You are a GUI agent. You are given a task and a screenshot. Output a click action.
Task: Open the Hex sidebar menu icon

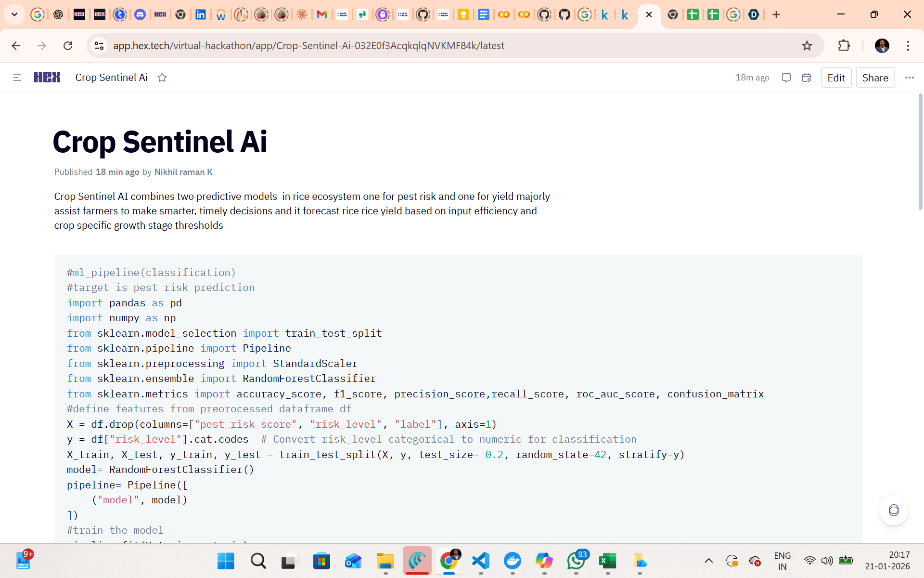coord(17,78)
